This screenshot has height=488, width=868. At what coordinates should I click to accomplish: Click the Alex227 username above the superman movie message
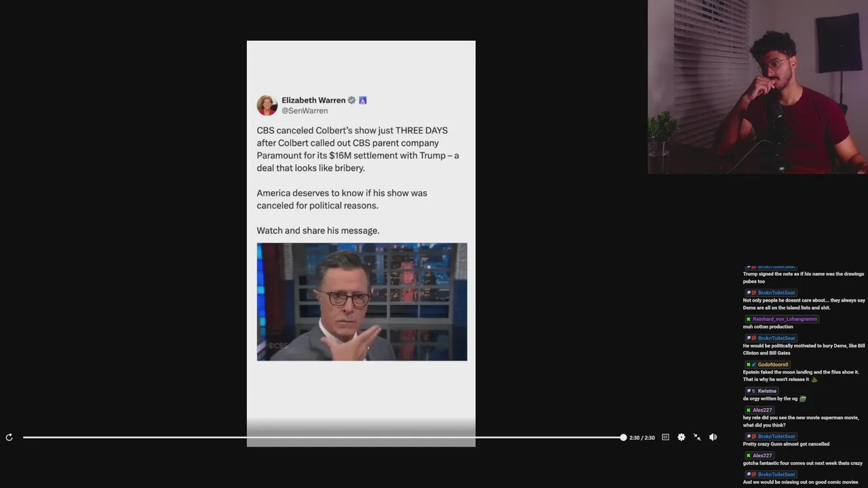pyautogui.click(x=762, y=410)
